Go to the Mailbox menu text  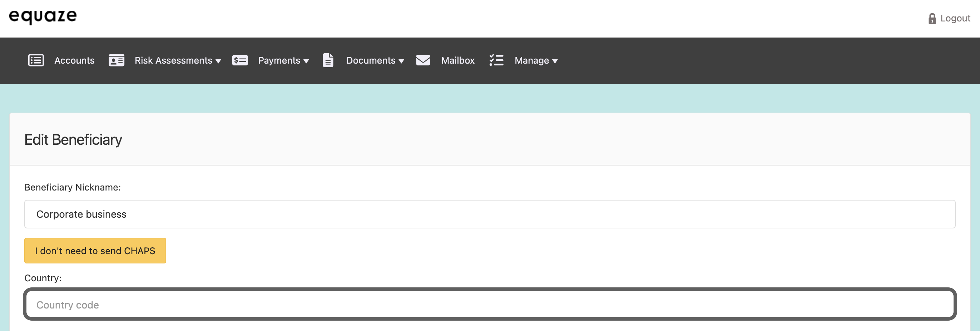458,60
